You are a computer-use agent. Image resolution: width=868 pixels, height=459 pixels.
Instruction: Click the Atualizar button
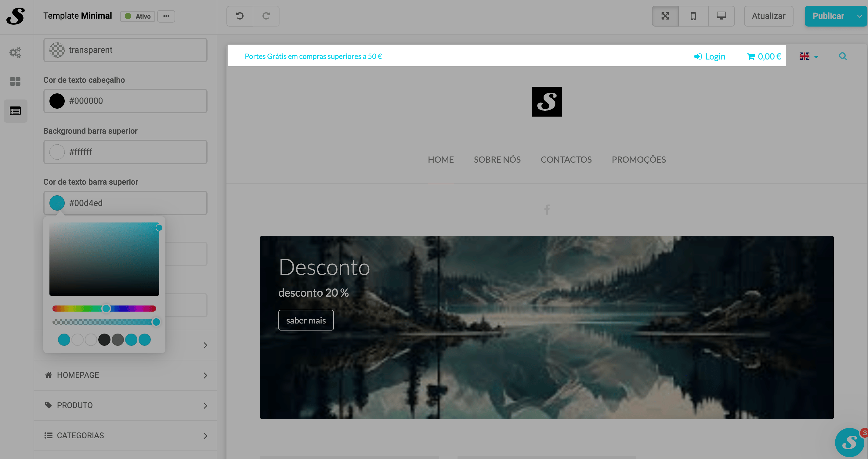point(768,16)
